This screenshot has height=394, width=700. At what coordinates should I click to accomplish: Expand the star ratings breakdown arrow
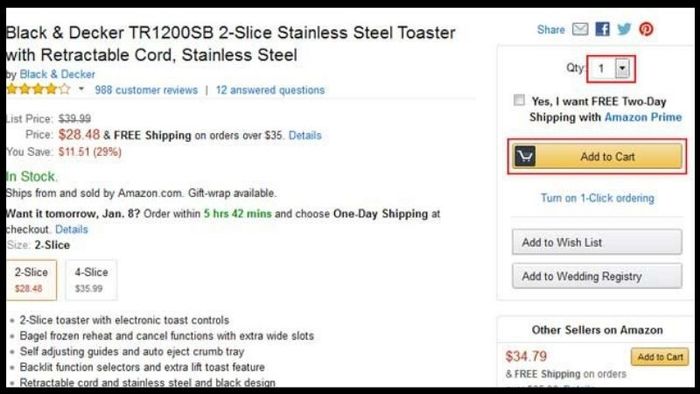[x=81, y=89]
